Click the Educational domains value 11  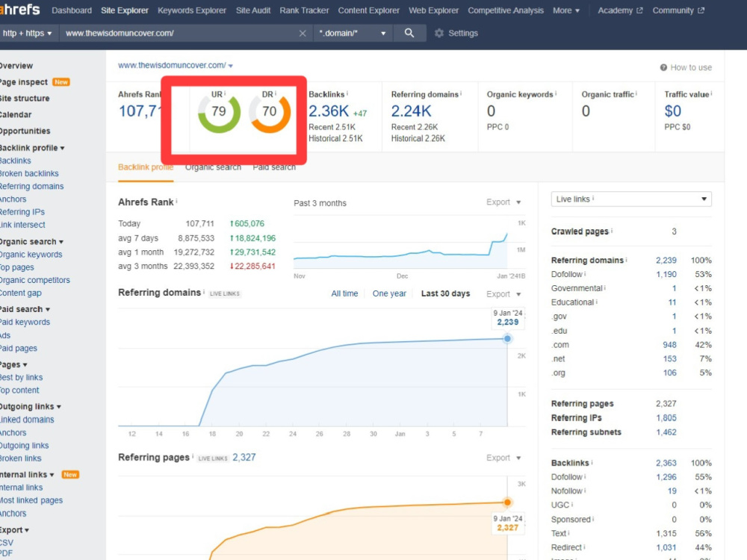click(672, 303)
